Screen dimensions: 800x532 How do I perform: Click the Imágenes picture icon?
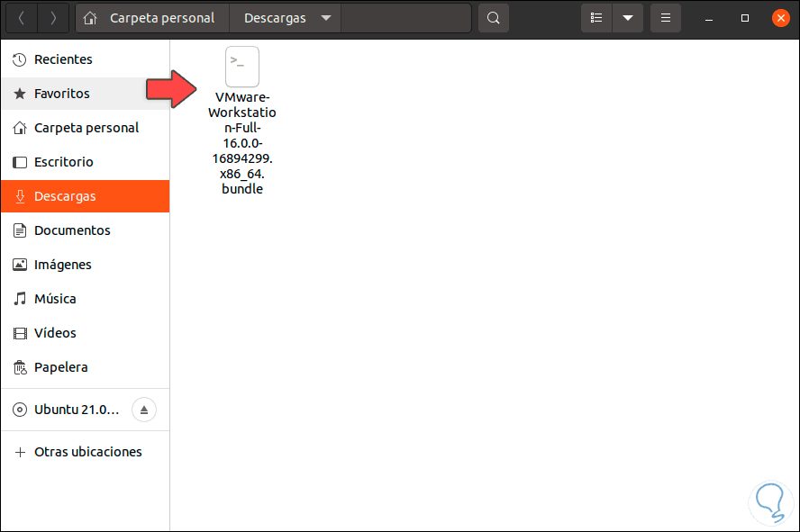[x=20, y=265]
